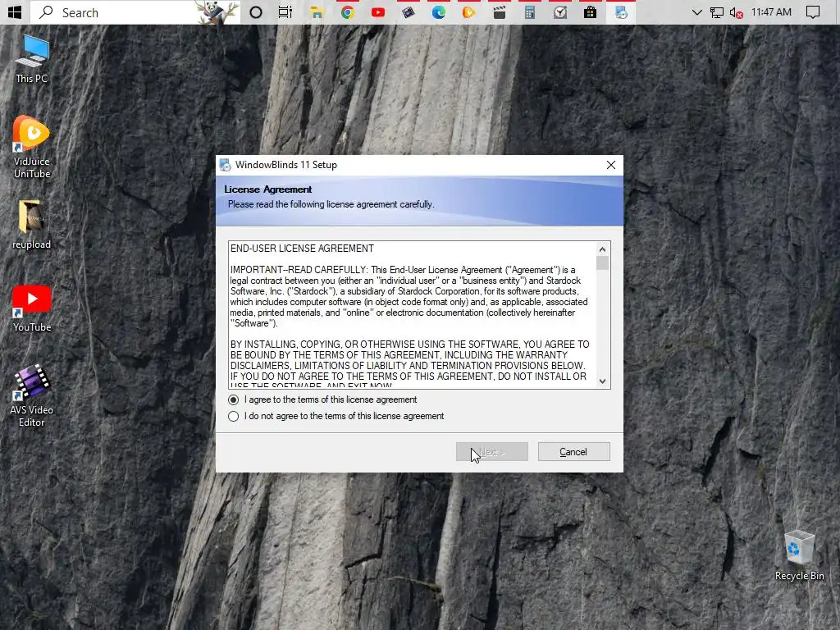Click 'Please read the following license agreement carefully'
This screenshot has height=630, width=840.
coord(331,204)
